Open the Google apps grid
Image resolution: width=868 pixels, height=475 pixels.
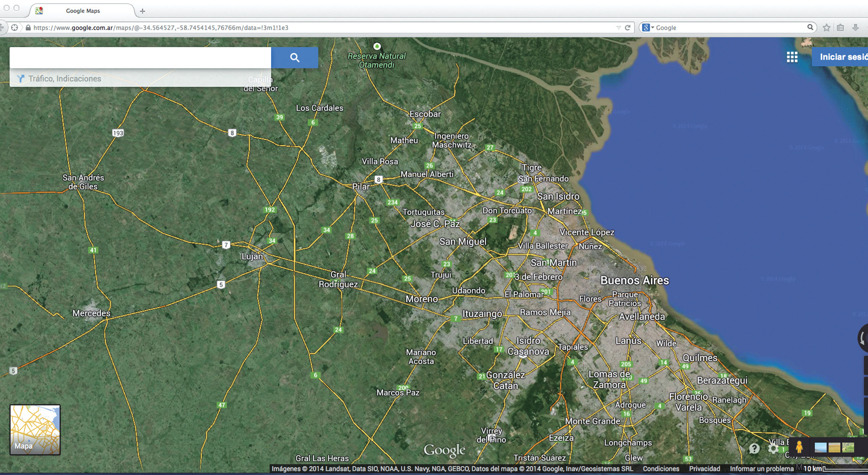792,57
